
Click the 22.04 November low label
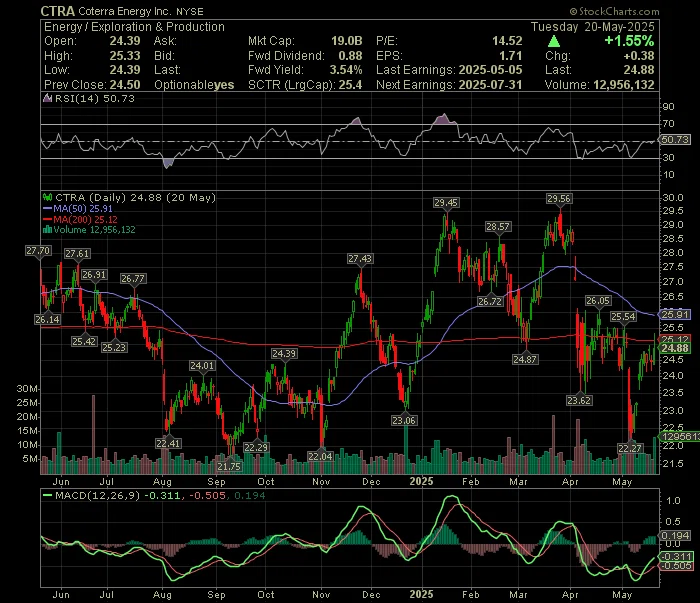(x=320, y=456)
